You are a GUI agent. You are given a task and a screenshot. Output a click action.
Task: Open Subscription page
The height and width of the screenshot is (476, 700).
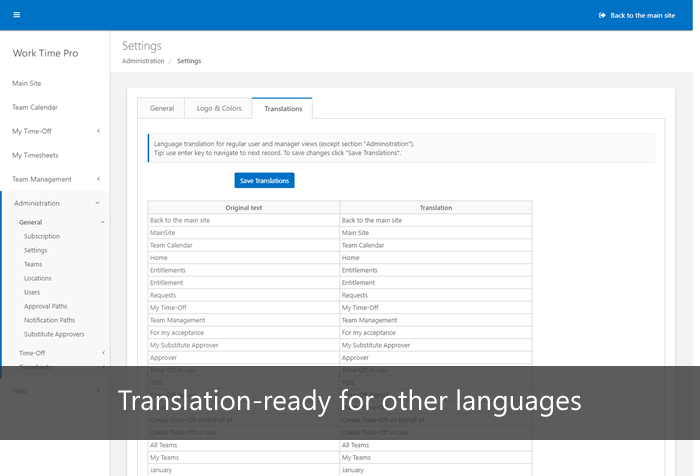[42, 236]
